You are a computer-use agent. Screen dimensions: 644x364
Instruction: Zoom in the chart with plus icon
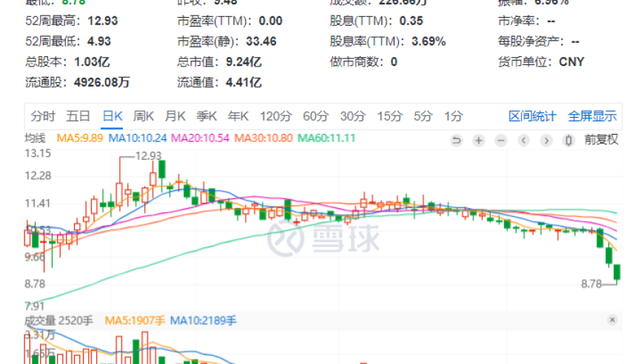pos(479,140)
